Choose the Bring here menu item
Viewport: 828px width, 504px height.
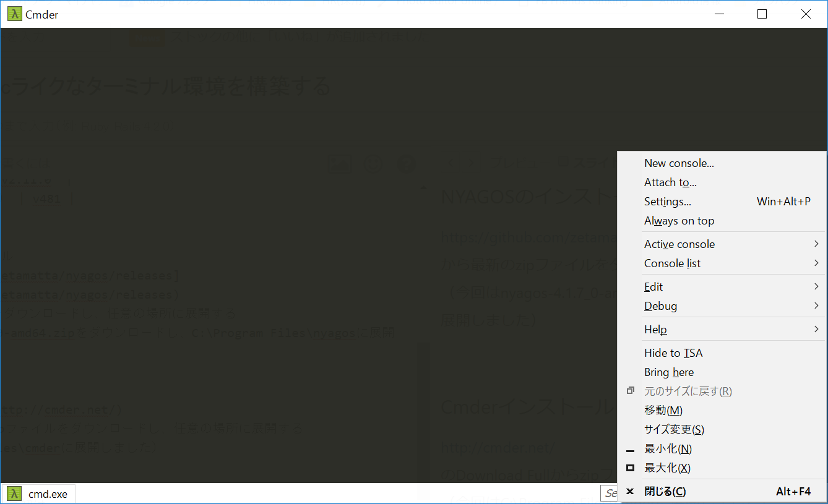pos(722,372)
